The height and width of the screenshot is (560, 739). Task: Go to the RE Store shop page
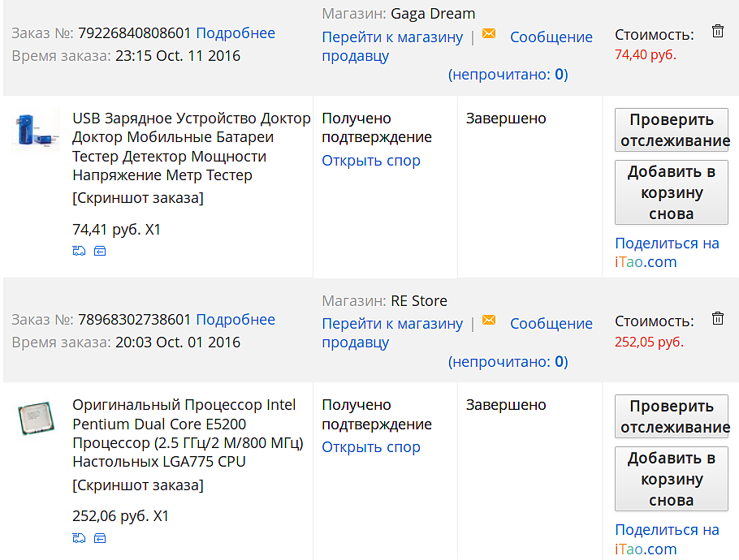(x=392, y=324)
